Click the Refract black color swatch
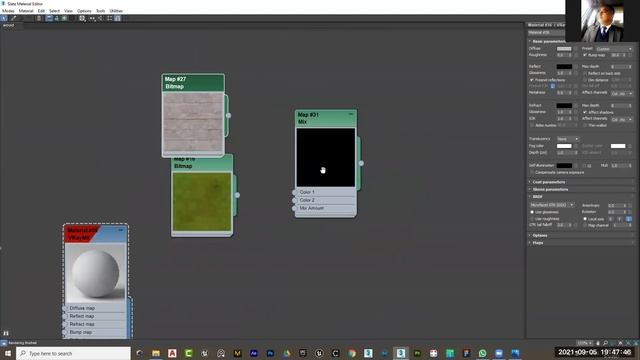The image size is (640, 360). [564, 106]
